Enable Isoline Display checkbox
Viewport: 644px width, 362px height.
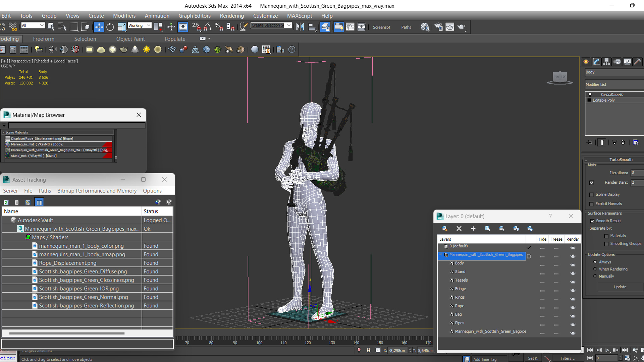[x=591, y=194]
